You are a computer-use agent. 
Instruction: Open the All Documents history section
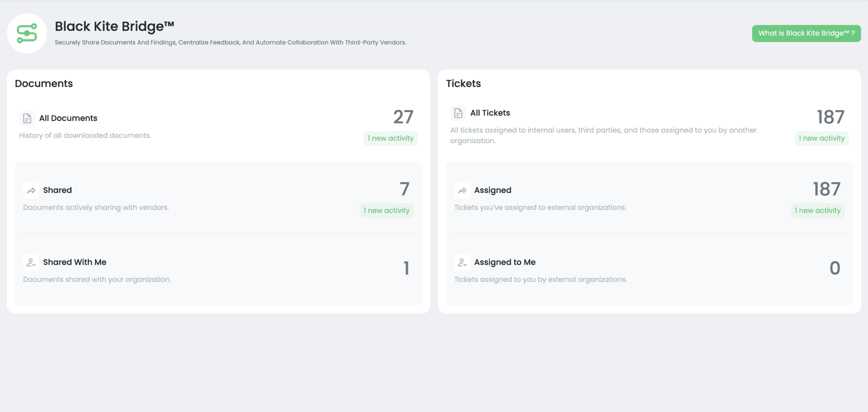(x=68, y=118)
